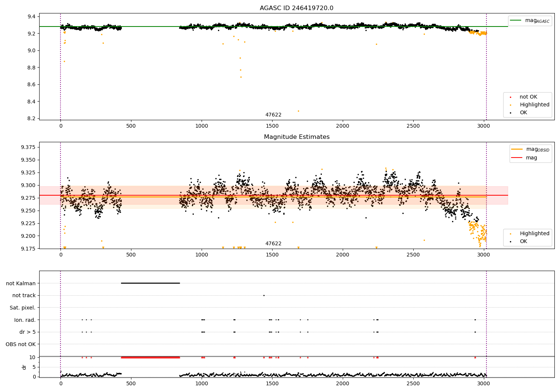Click the 8.2 y-axis tick in top plot
Image resolution: width=560 pixels, height=392 pixels.
tap(31, 119)
